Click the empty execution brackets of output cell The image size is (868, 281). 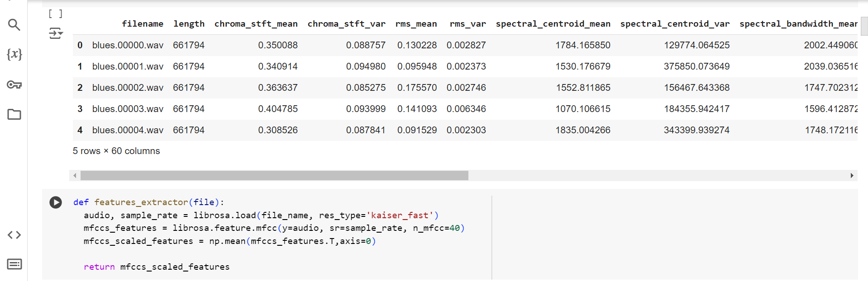pyautogui.click(x=55, y=14)
